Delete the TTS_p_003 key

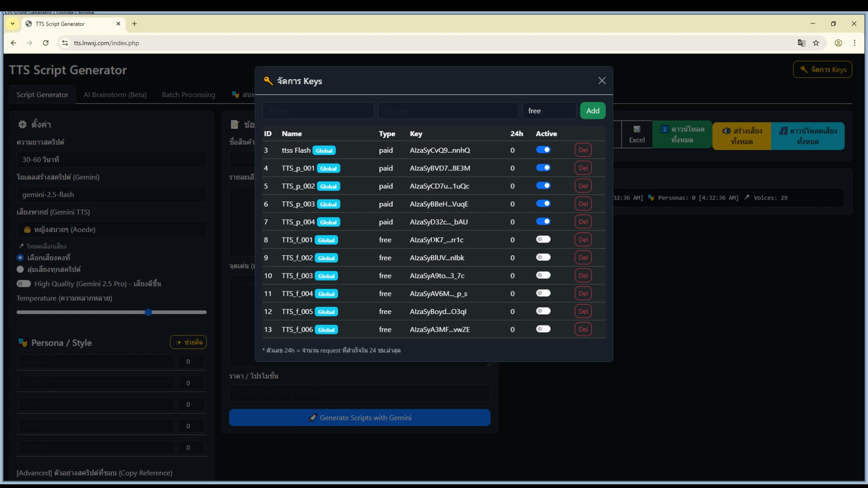coord(583,204)
